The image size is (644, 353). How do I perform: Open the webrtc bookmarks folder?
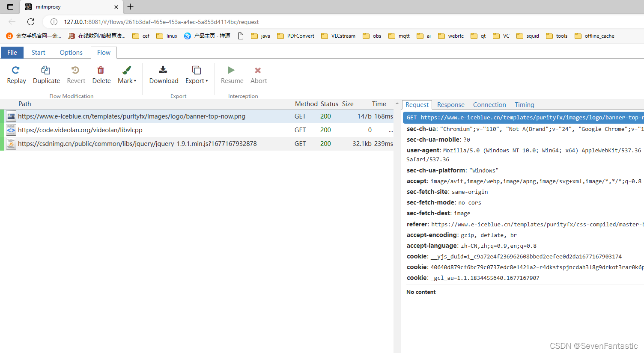451,36
